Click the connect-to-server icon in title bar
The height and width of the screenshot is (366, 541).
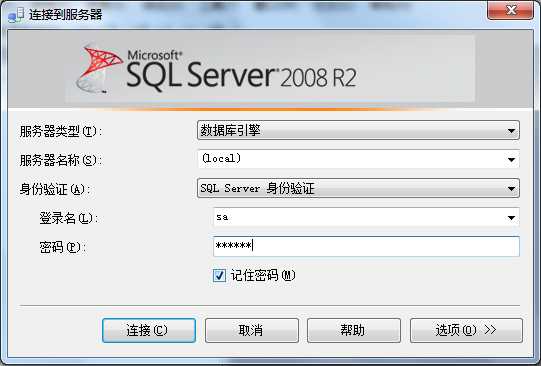tap(16, 15)
